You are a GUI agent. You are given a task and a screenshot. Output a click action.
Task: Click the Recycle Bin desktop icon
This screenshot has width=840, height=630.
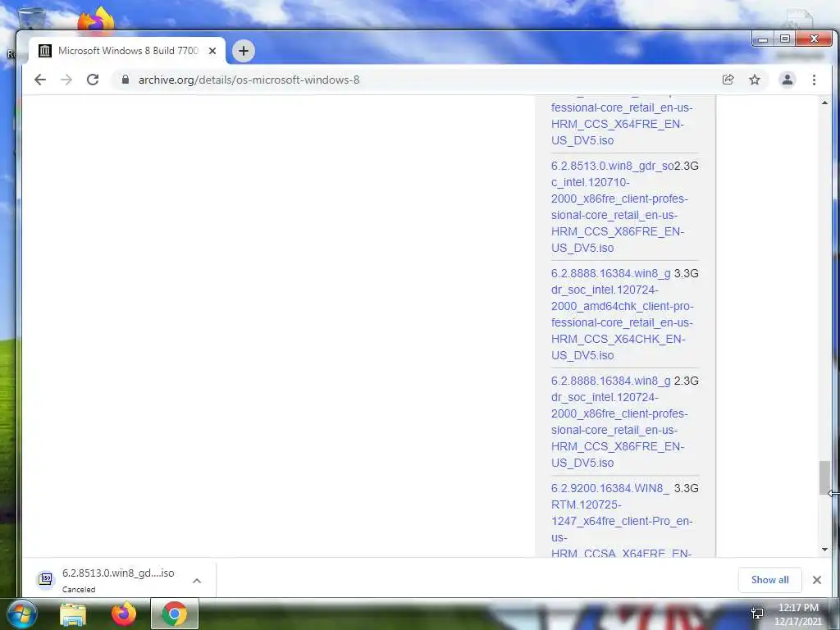pos(32,18)
